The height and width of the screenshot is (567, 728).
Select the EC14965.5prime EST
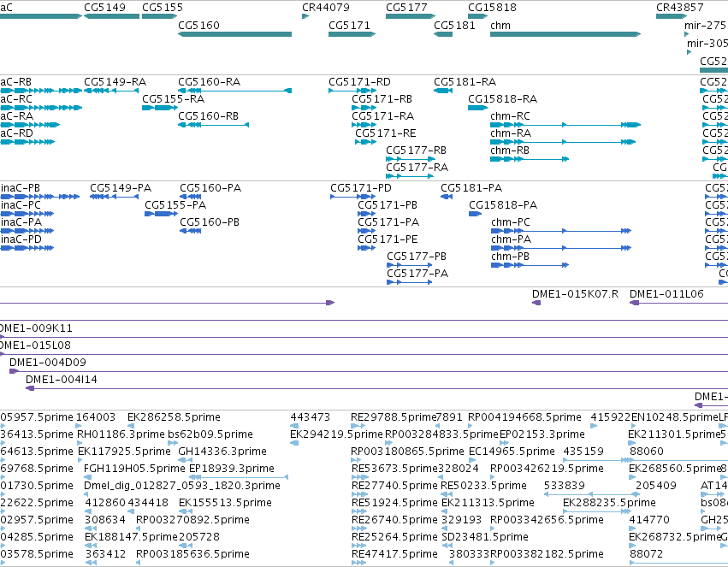pyautogui.click(x=471, y=460)
